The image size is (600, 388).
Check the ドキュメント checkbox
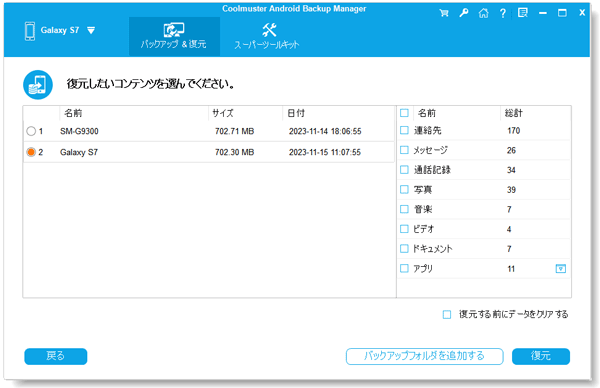pyautogui.click(x=404, y=248)
